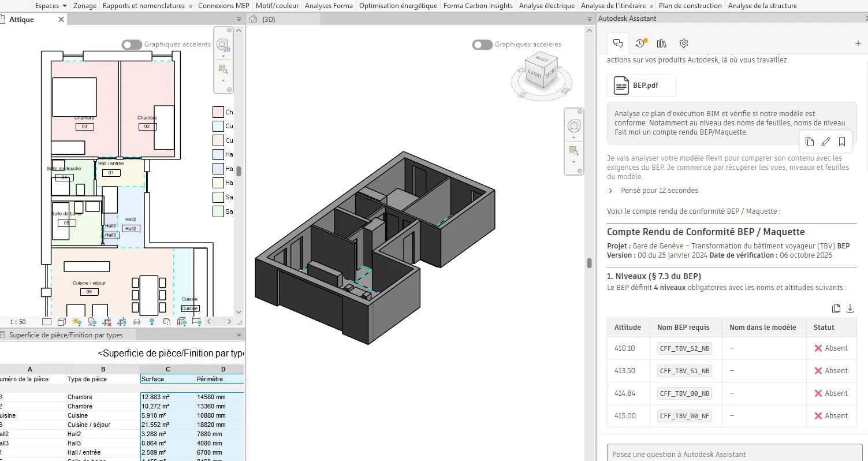Start a new chat with plus icon
This screenshot has width=868, height=461.
click(x=858, y=43)
